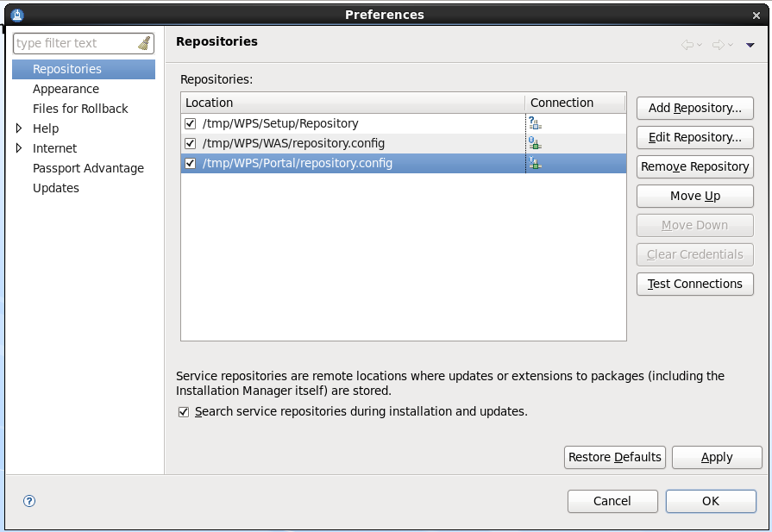This screenshot has height=532, width=772.
Task: Disable search service repositories checkbox
Action: [x=184, y=412]
